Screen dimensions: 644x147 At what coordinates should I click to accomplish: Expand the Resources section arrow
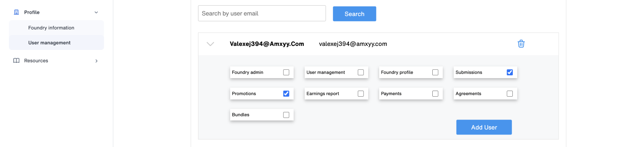tap(96, 61)
